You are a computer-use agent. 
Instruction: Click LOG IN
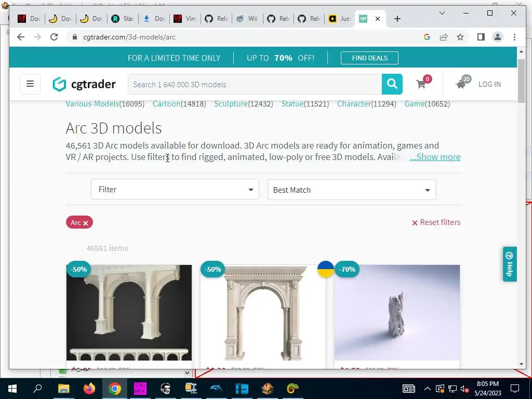point(489,84)
